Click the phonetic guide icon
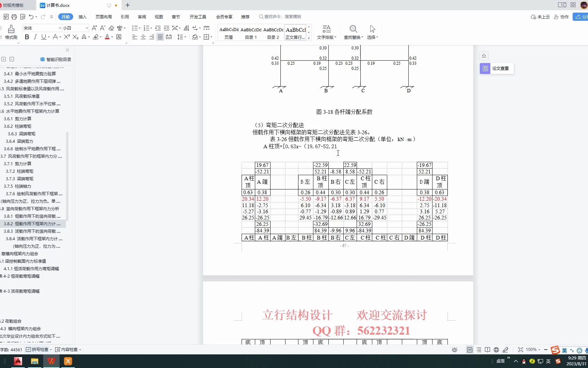The height and width of the screenshot is (368, 588). tap(120, 28)
